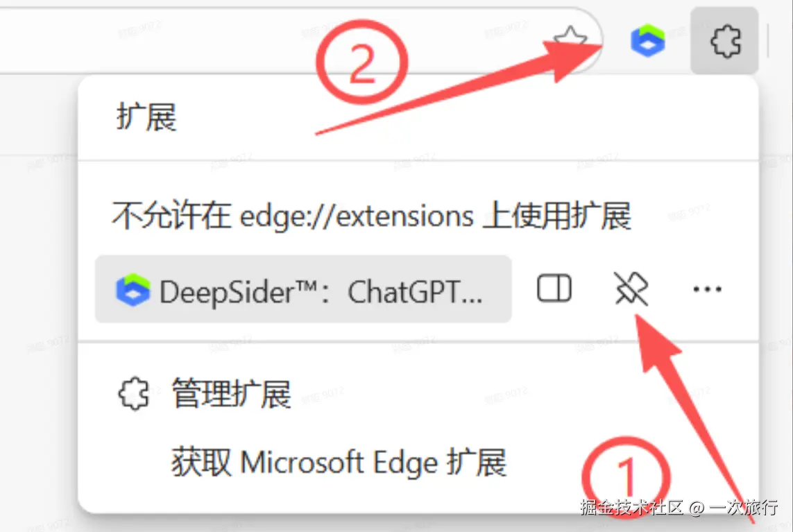Click the truncated ChatGPT… label text

(x=415, y=292)
